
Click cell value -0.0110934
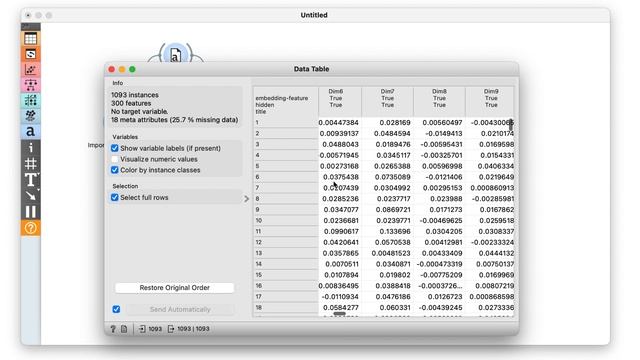(340, 297)
